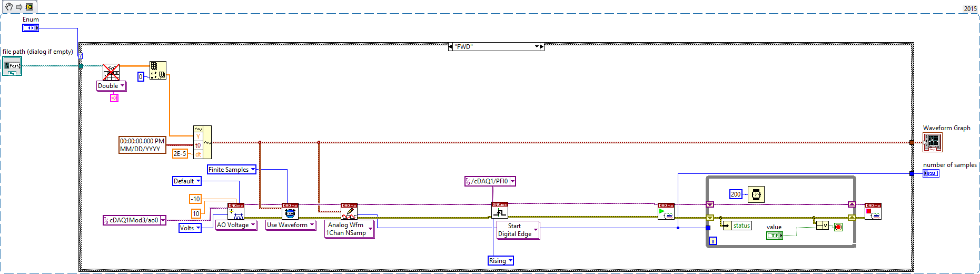Click the -10 minimum value constant
The height and width of the screenshot is (274, 980).
click(x=195, y=199)
